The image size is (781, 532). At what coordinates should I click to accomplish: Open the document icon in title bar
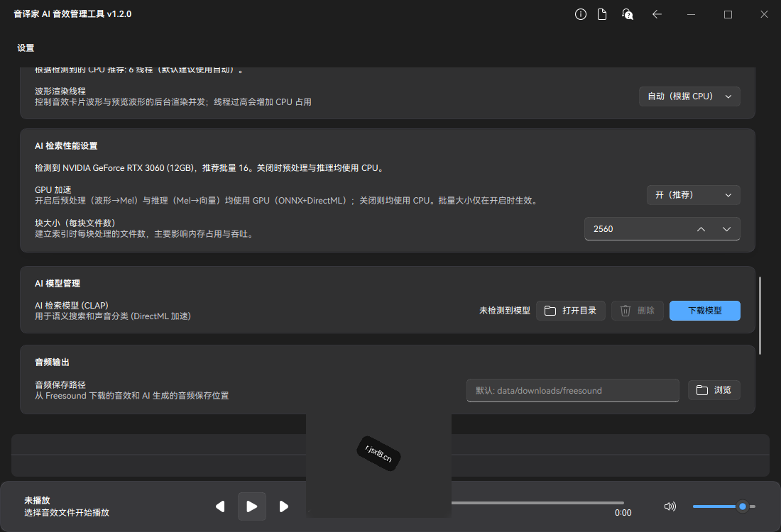pyautogui.click(x=602, y=14)
